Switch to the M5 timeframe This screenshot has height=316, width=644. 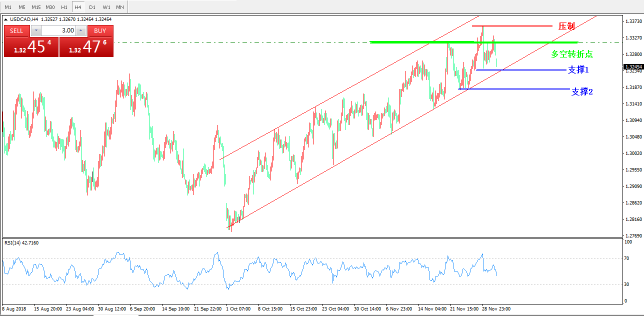(22, 7)
